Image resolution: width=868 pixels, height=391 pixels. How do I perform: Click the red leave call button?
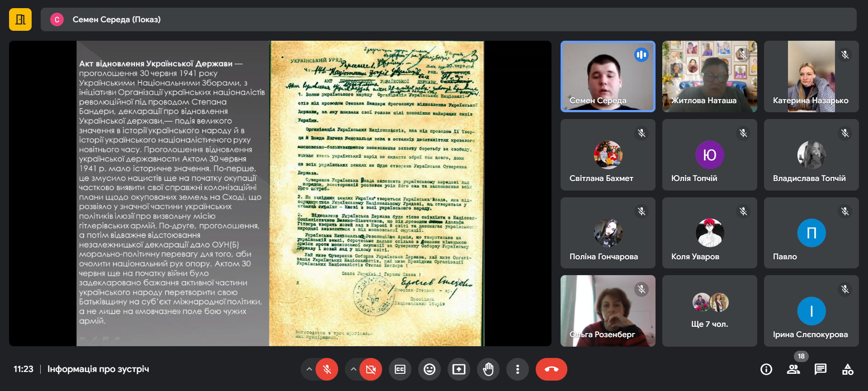pos(551,369)
